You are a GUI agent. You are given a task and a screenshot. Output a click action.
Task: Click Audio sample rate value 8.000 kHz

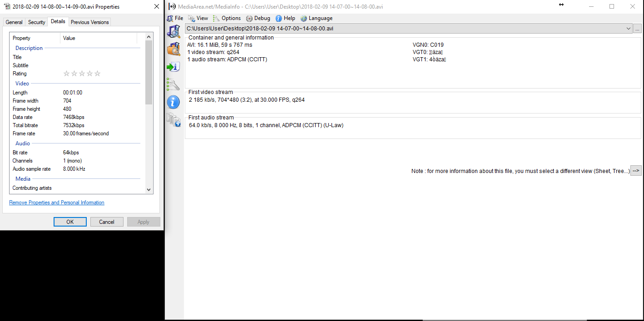click(74, 169)
